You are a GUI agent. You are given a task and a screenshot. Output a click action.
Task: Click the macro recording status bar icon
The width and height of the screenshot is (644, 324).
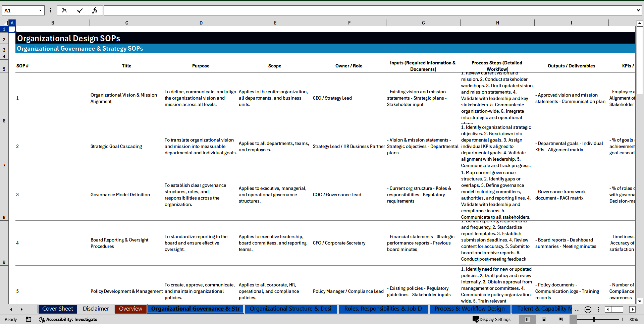[x=29, y=319]
